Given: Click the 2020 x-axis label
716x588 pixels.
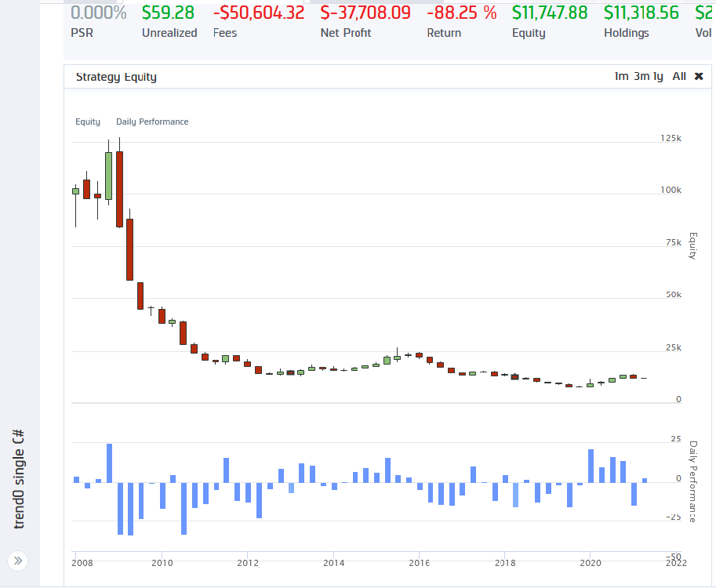Looking at the screenshot, I should 591,563.
